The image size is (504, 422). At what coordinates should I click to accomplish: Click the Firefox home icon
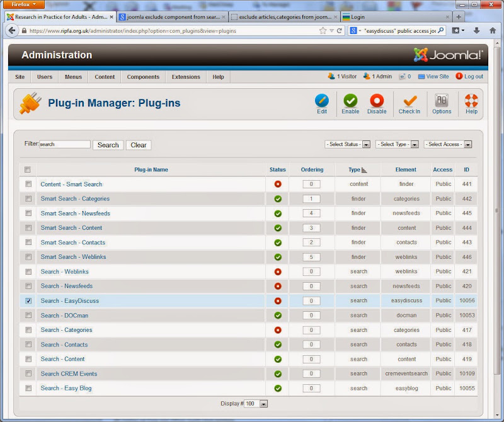coord(493,30)
